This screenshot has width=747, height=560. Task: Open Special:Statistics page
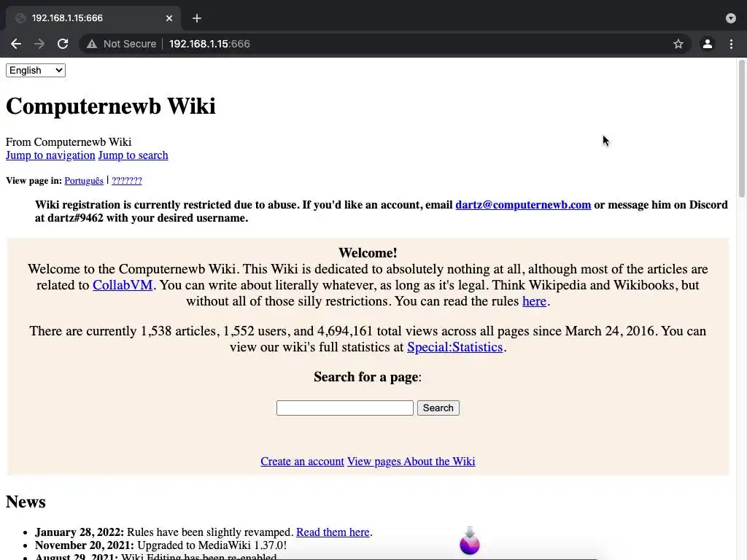coord(455,346)
